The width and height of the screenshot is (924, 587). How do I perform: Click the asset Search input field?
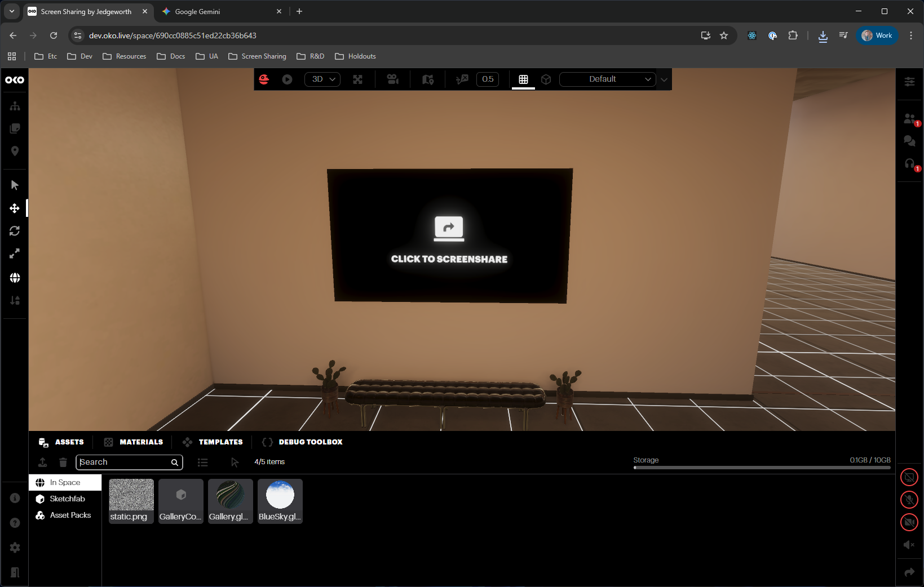coord(124,463)
